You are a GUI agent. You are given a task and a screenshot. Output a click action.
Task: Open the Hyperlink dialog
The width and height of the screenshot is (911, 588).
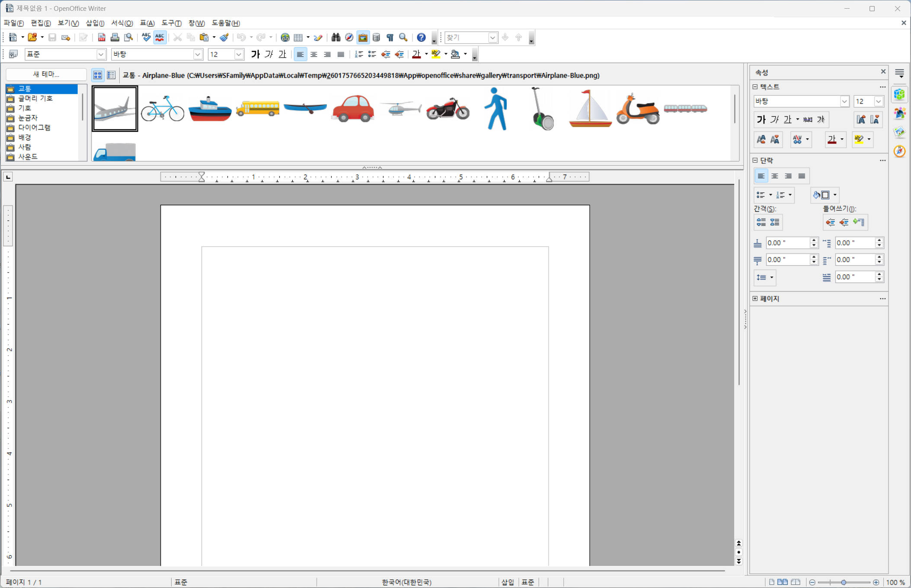tap(285, 38)
